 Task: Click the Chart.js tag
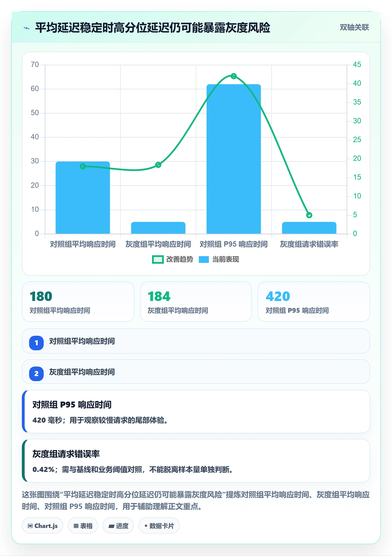(43, 526)
